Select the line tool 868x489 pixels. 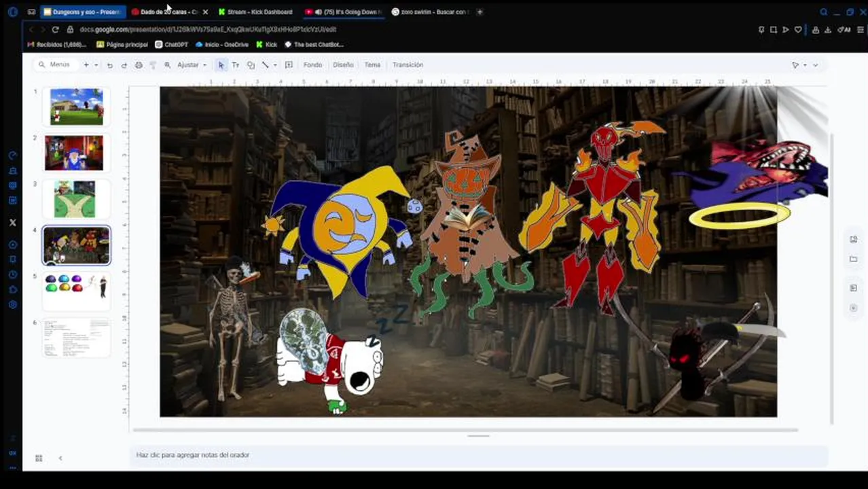(x=266, y=65)
